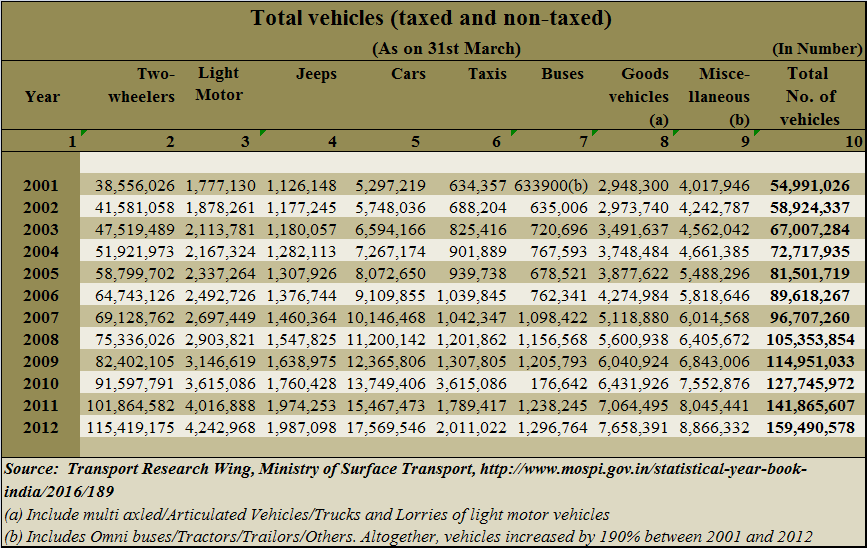Select the 2012 total value 159,490,578
The image size is (867, 548).
pyautogui.click(x=811, y=428)
